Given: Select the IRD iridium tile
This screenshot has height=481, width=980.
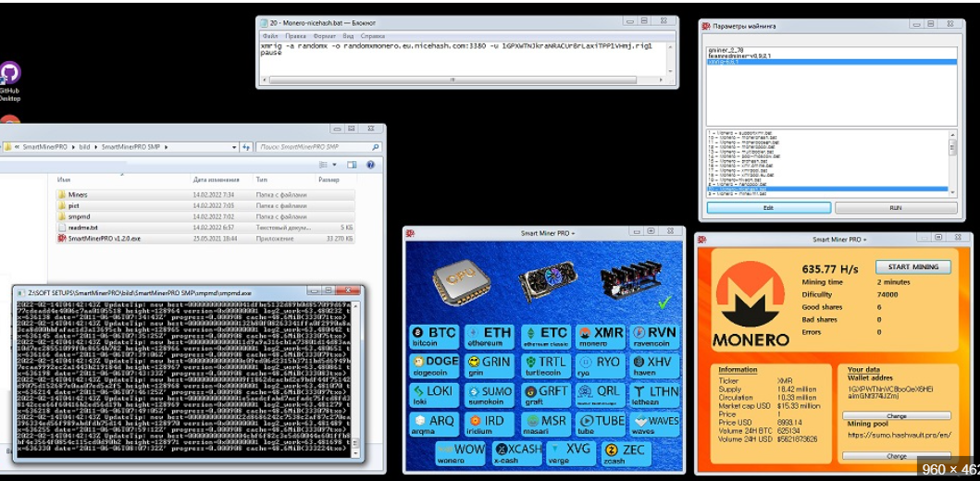Looking at the screenshot, I should 490,425.
